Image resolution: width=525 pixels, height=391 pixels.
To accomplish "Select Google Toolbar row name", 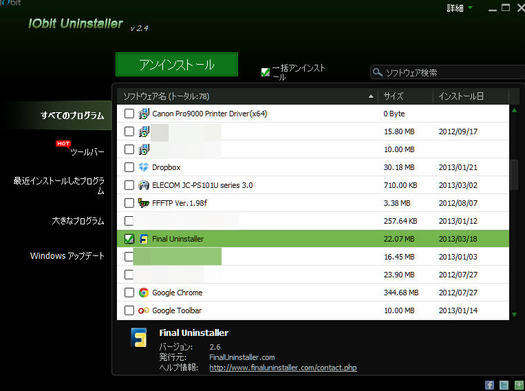I will click(x=177, y=311).
